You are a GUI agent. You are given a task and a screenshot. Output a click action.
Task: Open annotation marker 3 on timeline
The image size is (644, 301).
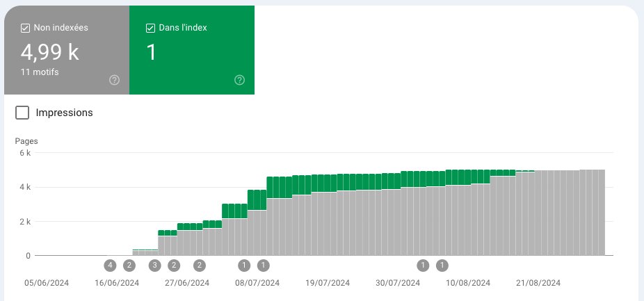(155, 266)
